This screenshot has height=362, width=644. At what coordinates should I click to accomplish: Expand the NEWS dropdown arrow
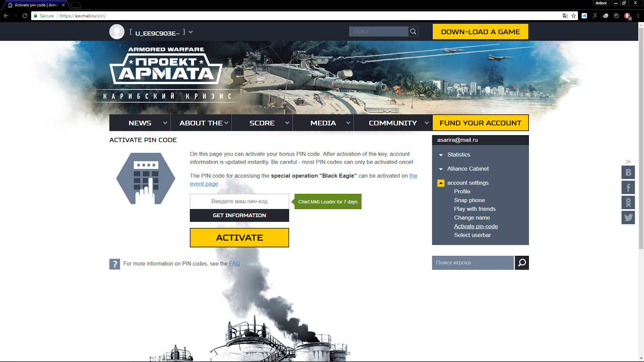165,123
